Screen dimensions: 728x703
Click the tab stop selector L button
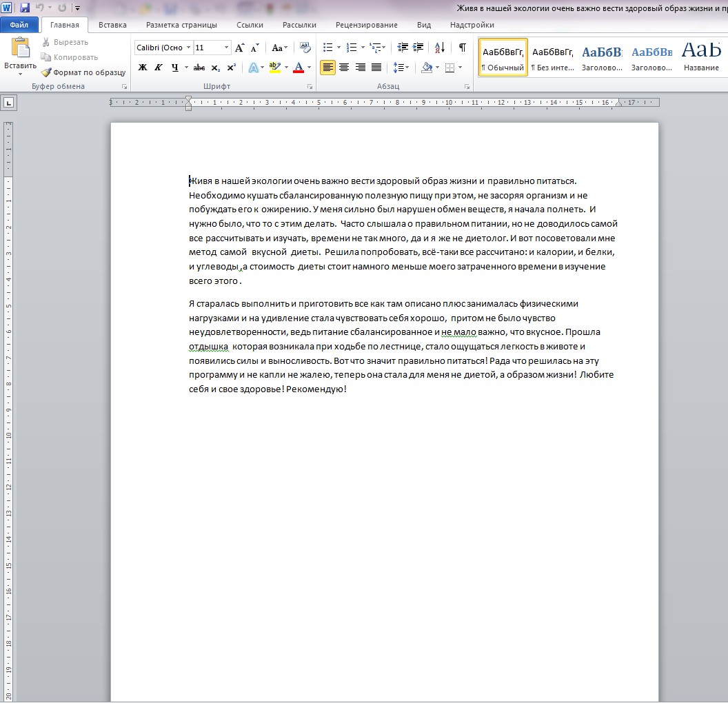coord(9,103)
